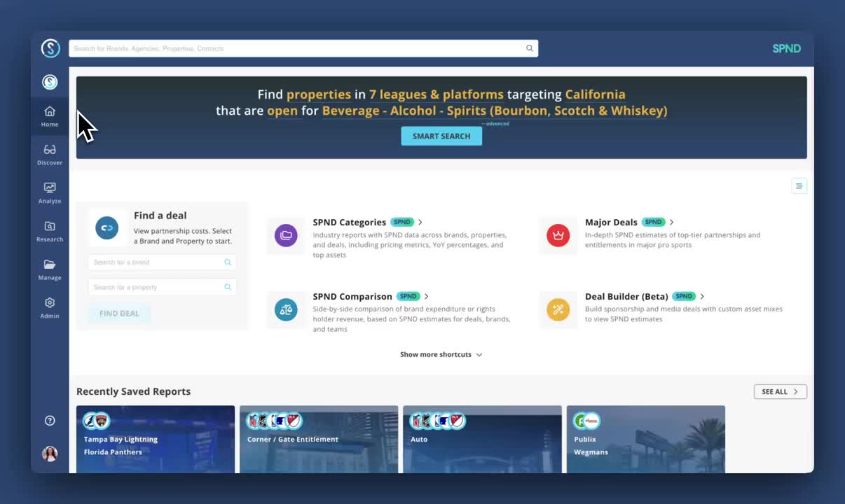Screen dimensions: 845x504
Task: Click the scales SPND Comparison icon
Action: 286,309
